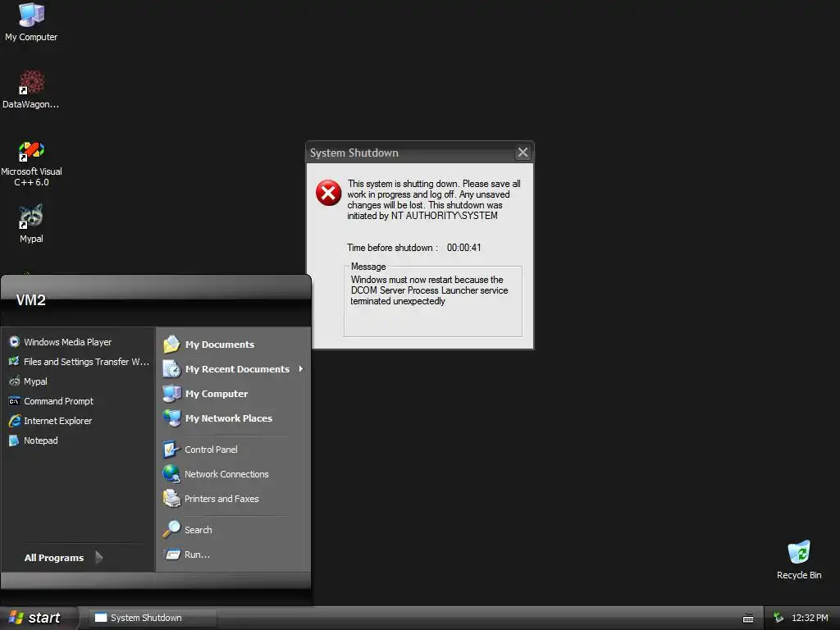Open Printers and Faxes label
This screenshot has height=630, width=840.
coord(221,499)
